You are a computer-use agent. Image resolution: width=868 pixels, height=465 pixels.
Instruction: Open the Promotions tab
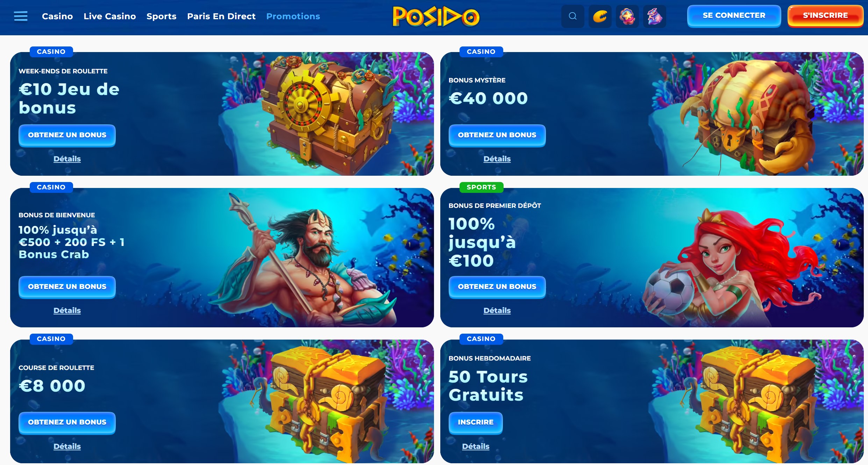pos(293,16)
